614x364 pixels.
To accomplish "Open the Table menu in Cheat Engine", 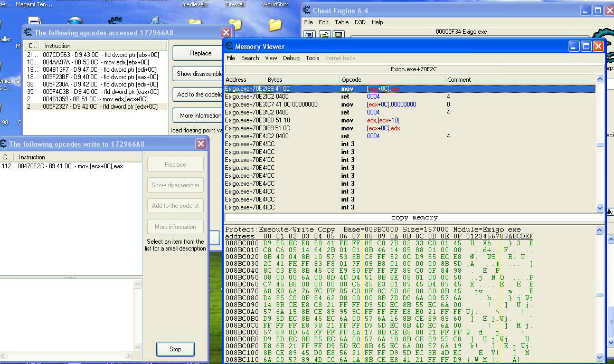I will 342,22.
